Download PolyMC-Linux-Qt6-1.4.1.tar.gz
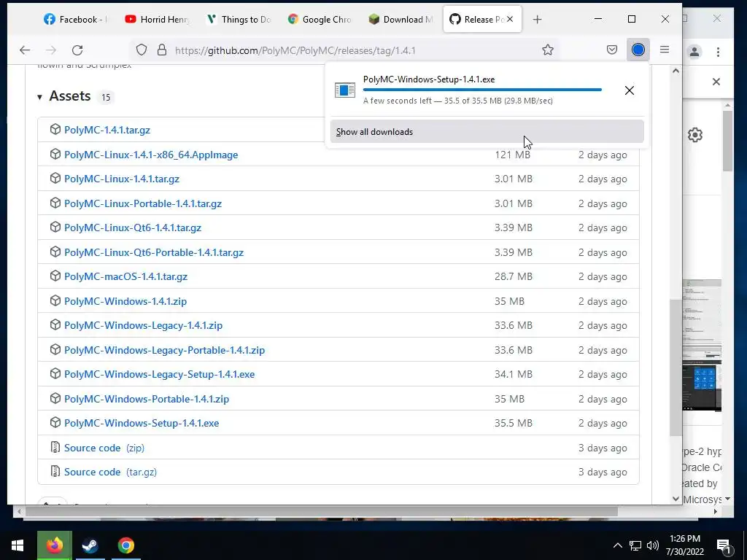The height and width of the screenshot is (560, 747). [133, 227]
